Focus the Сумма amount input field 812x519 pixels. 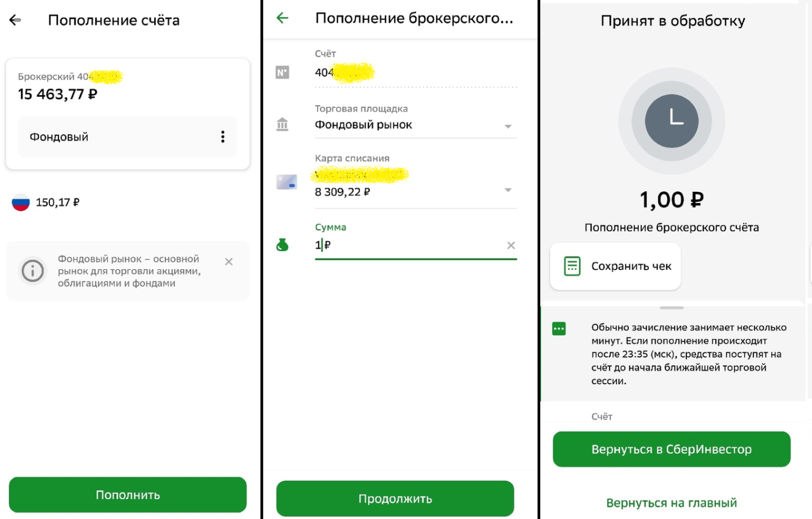(416, 245)
